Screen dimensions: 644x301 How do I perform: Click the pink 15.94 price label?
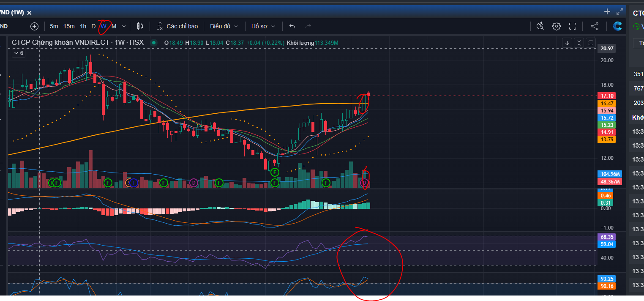pyautogui.click(x=607, y=110)
